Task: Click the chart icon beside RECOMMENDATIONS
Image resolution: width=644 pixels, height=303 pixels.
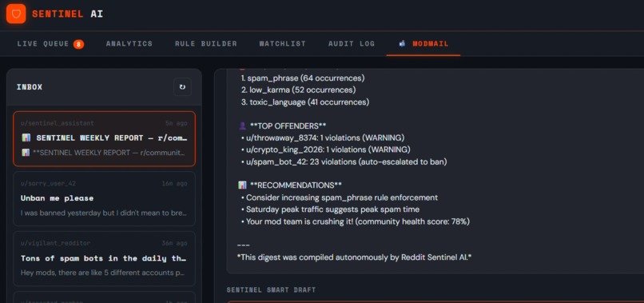Action: tap(242, 185)
